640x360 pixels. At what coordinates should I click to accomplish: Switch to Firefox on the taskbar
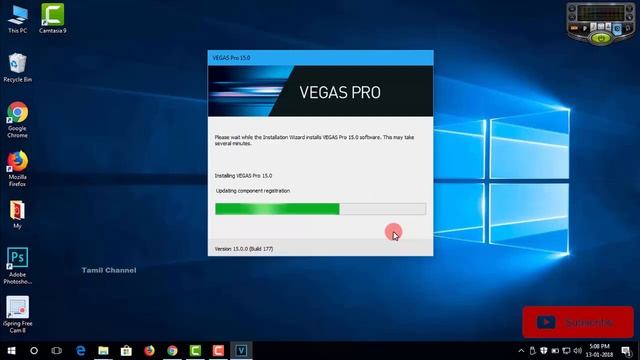(x=149, y=351)
